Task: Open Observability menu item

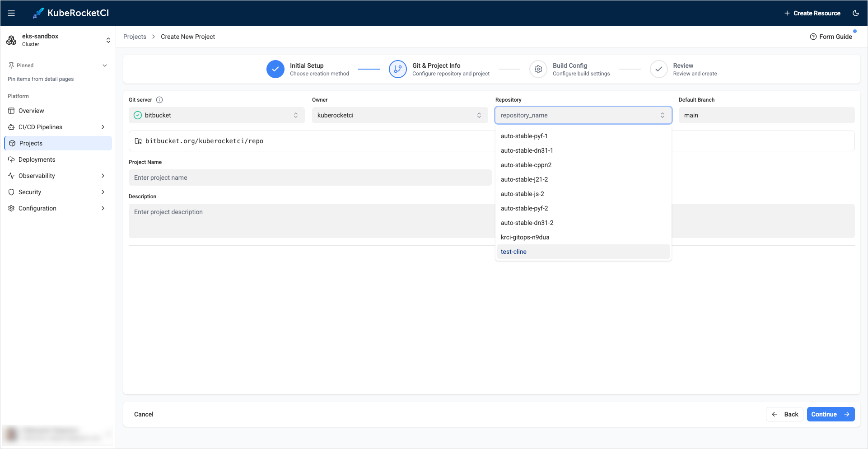Action: 58,176
